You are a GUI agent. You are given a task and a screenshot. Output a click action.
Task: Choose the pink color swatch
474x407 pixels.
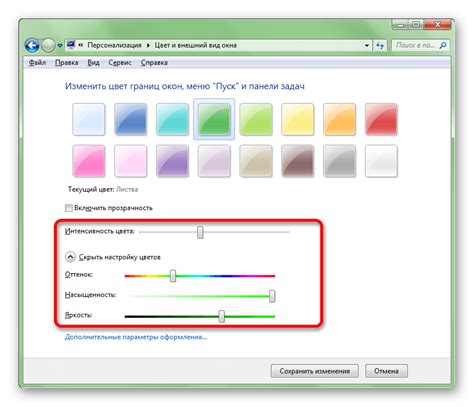coord(89,161)
